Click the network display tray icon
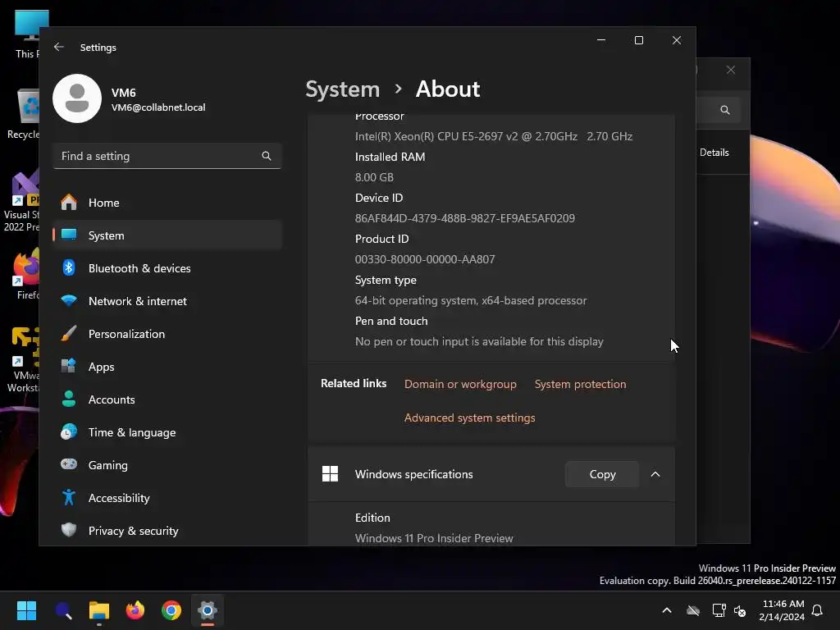 [719, 610]
